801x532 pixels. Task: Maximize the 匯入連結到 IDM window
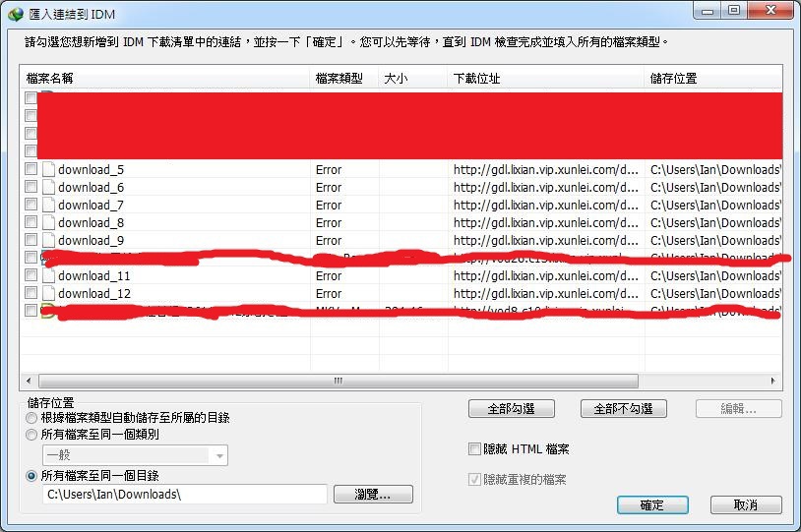[734, 10]
